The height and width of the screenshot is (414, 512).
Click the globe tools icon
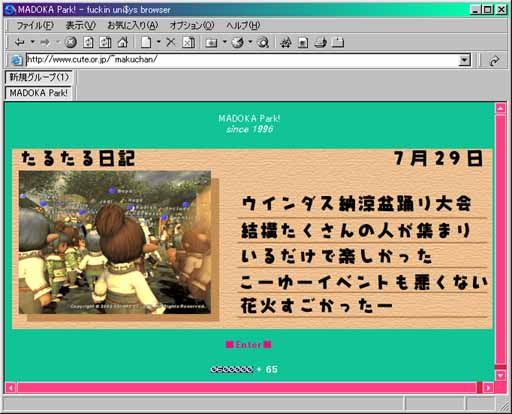pos(238,42)
